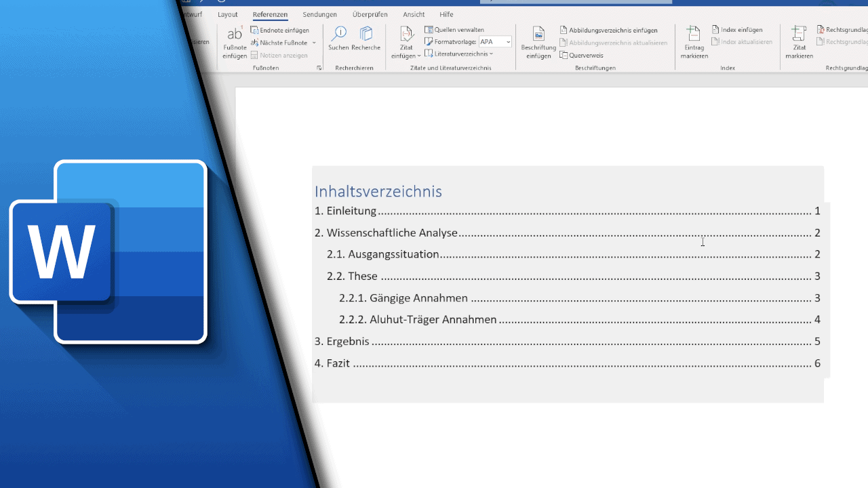Switch to the Ansicht tab
Image resolution: width=868 pixels, height=488 pixels.
click(414, 14)
